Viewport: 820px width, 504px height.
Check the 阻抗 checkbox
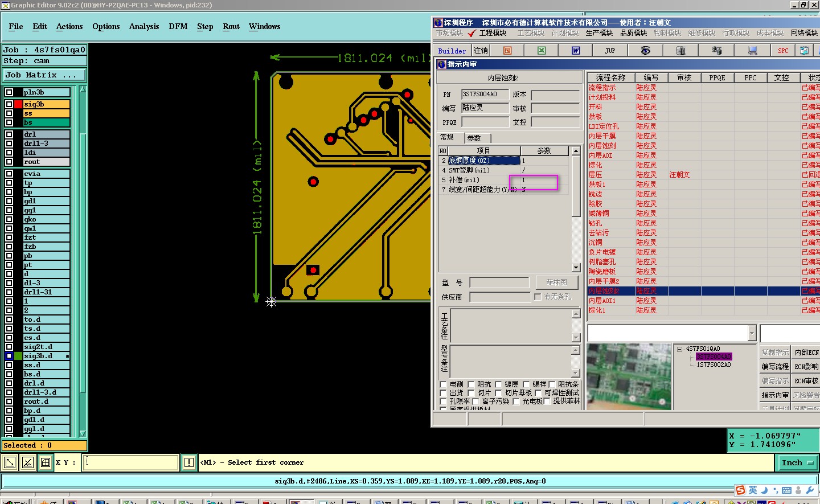[x=471, y=384]
